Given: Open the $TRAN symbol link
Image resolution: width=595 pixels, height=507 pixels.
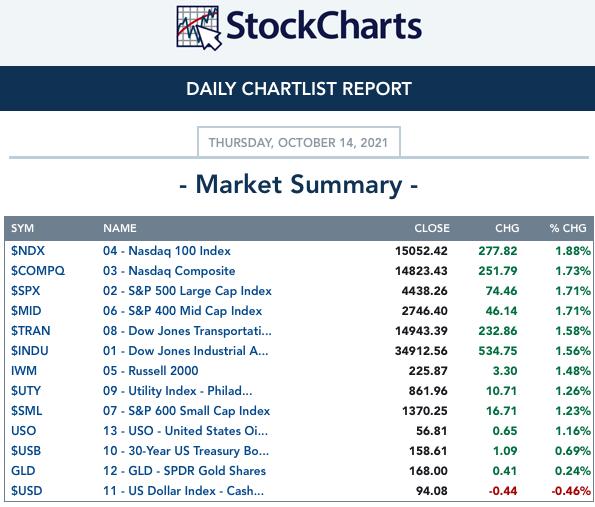Looking at the screenshot, I should [30, 331].
